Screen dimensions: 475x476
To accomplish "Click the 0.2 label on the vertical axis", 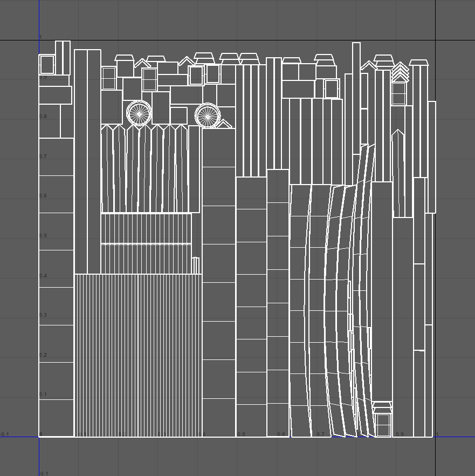I will coord(43,355).
